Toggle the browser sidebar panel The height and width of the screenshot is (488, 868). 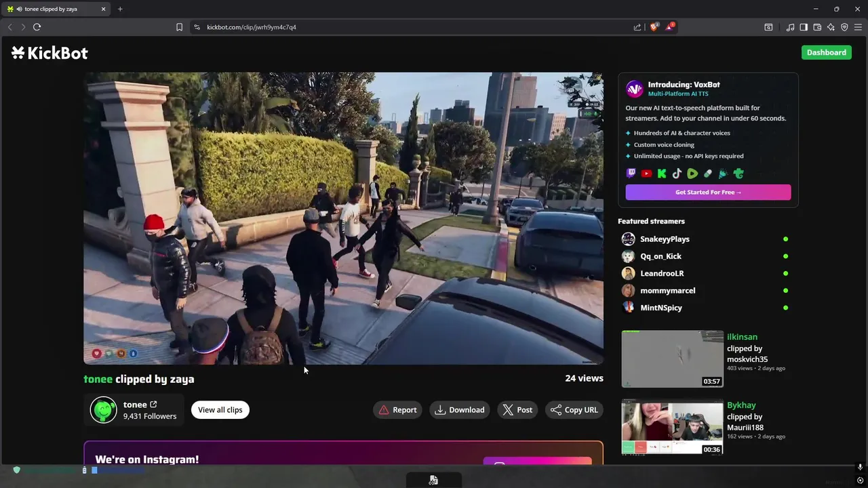pos(804,27)
